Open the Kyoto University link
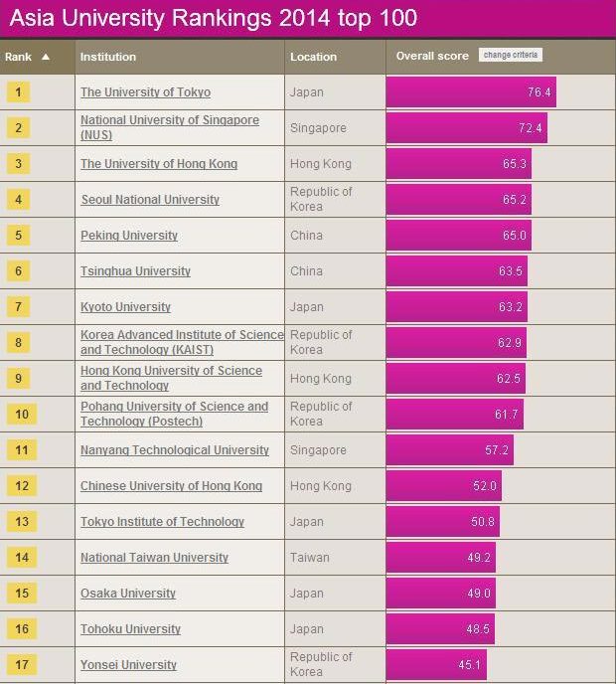Viewport: 616px width, 684px height. (x=125, y=307)
